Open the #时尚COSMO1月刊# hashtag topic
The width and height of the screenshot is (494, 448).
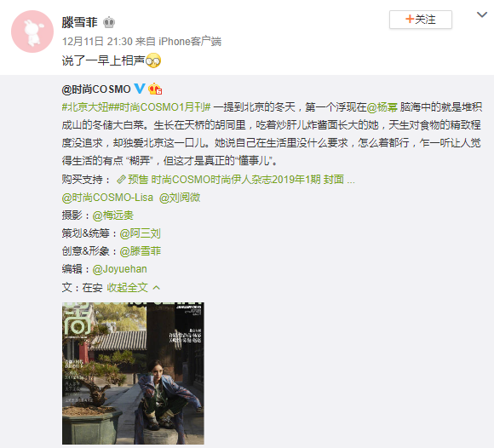point(160,107)
